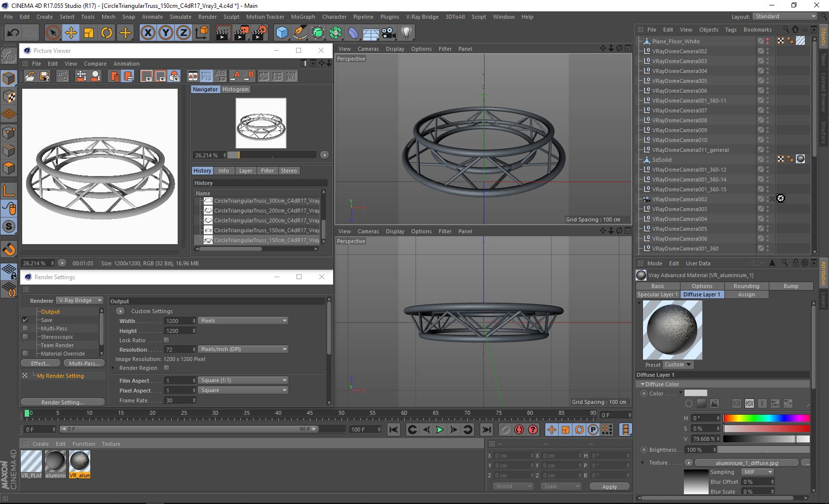Toggle the Render Region checkbox
The image size is (829, 504).
tap(166, 368)
